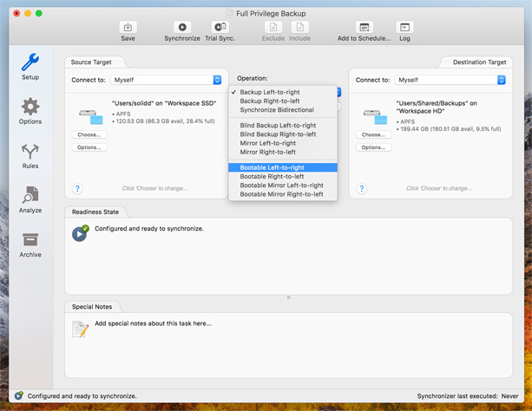Click the Include toolbar icon

pos(299,27)
